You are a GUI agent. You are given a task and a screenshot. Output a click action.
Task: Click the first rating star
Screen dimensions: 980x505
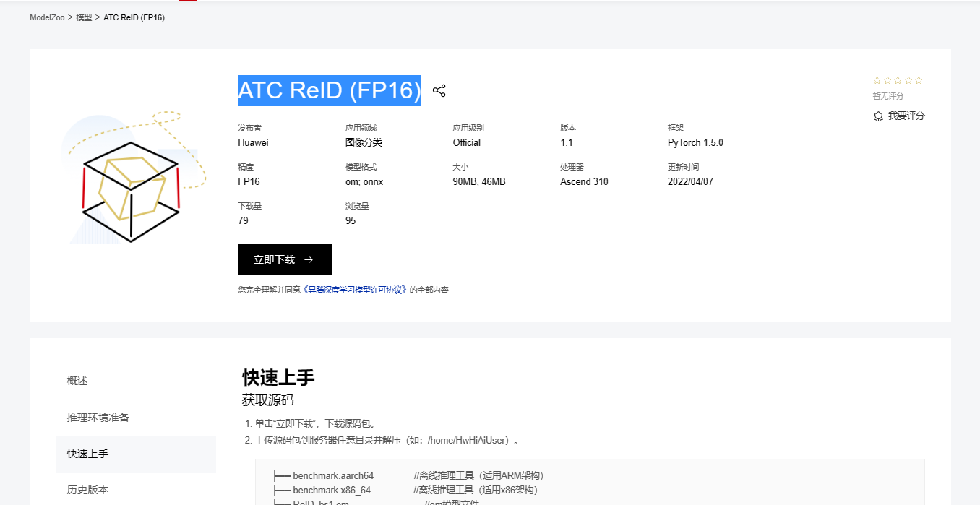coord(877,80)
